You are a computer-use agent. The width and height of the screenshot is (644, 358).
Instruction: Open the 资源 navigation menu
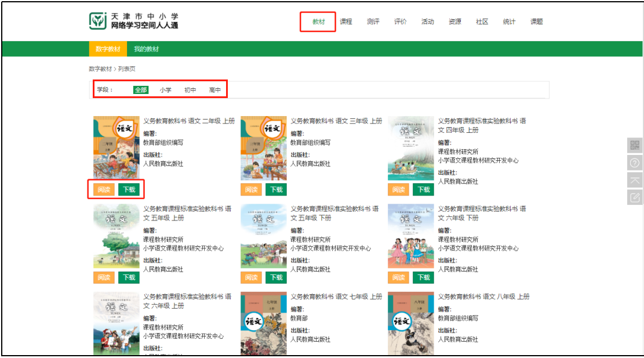coord(454,22)
